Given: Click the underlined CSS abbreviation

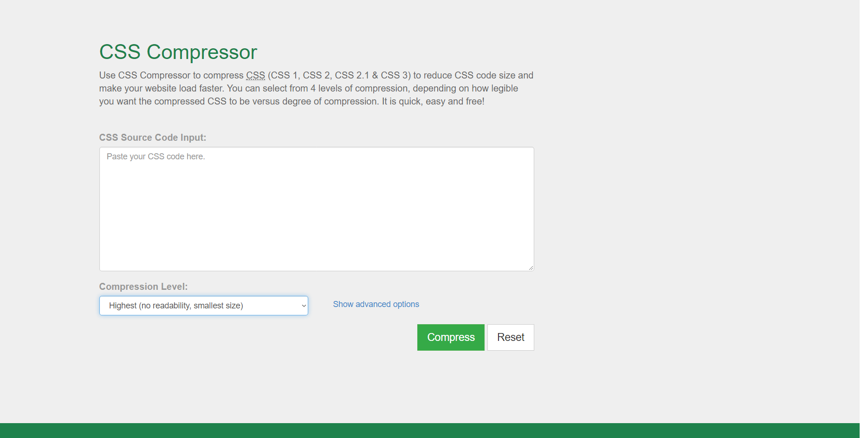Looking at the screenshot, I should [255, 75].
